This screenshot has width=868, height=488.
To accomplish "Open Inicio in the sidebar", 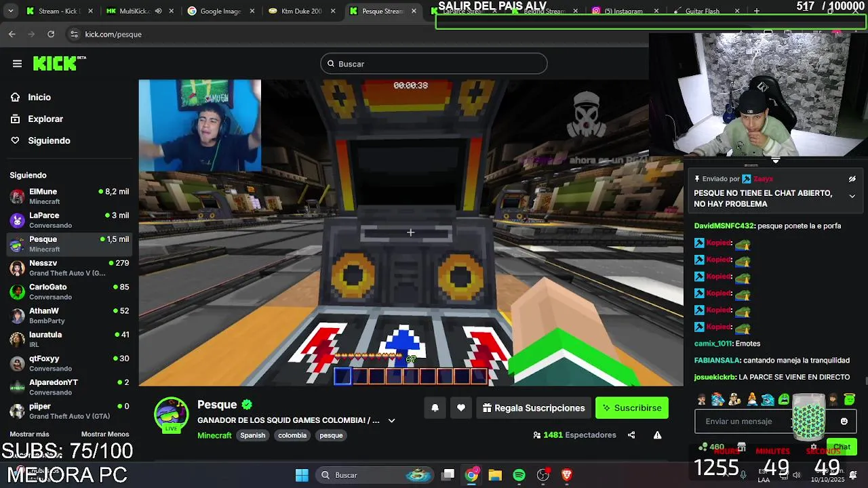I will [39, 97].
